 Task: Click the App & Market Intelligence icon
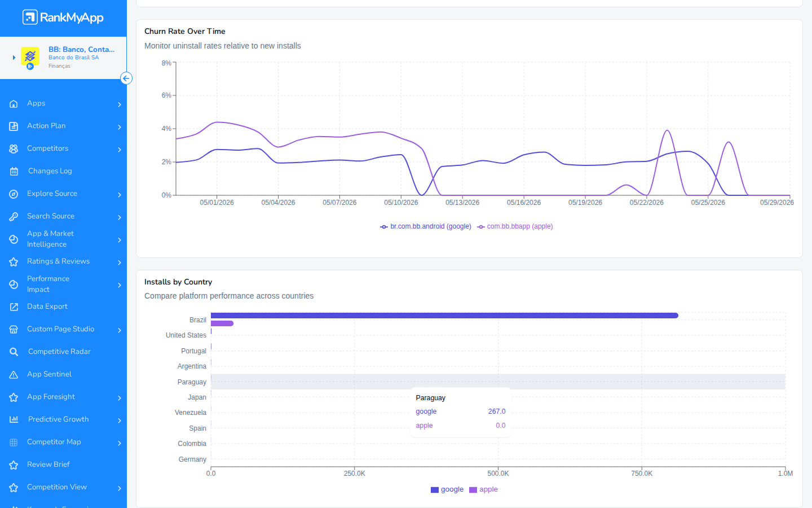14,239
